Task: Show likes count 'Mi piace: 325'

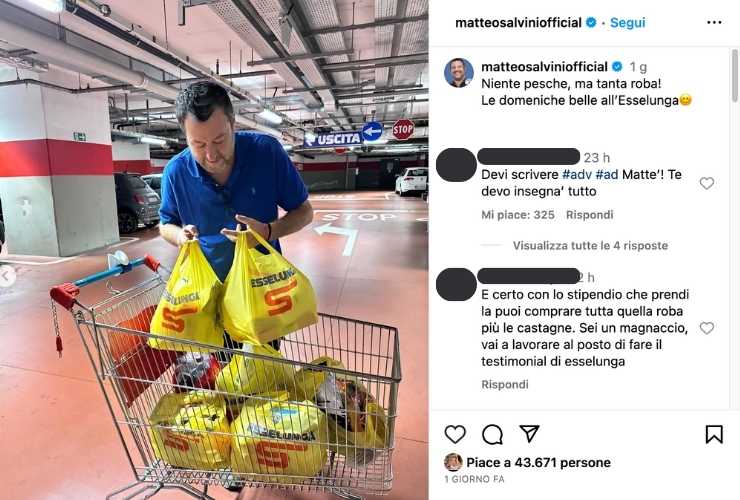Action: (x=518, y=215)
